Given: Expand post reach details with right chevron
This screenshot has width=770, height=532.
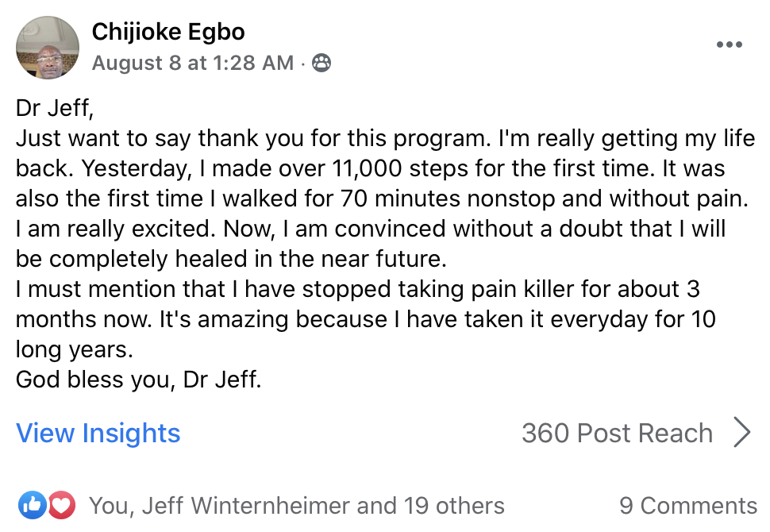Looking at the screenshot, I should point(742,434).
